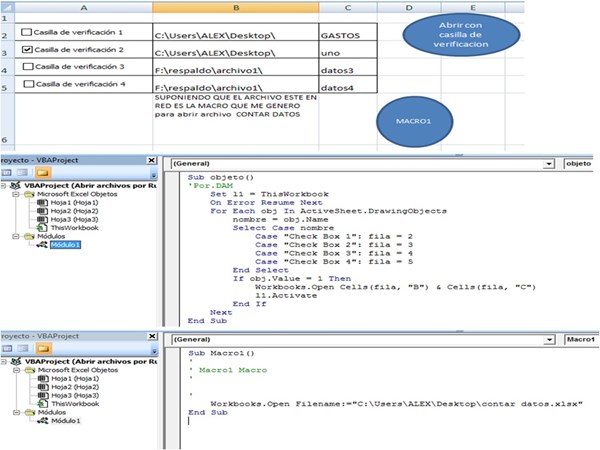Collapse Microsoft Excel Objetos in lower tree

coord(16,370)
